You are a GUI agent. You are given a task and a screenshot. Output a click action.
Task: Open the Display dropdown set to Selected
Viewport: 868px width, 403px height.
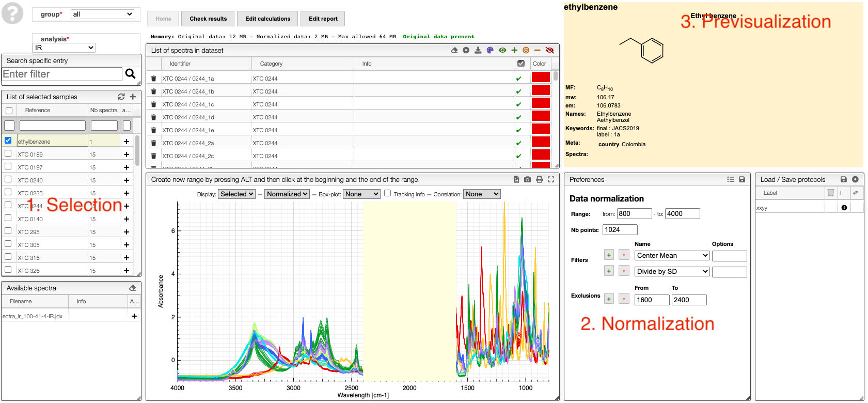pyautogui.click(x=237, y=194)
